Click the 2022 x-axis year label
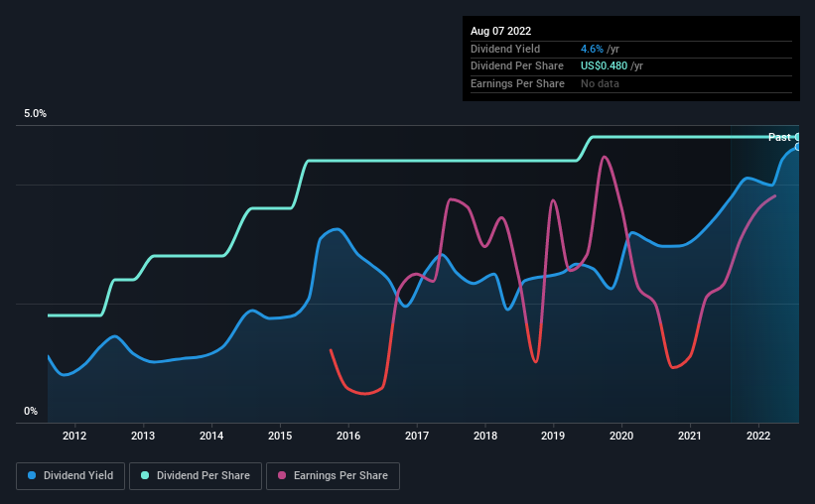 758,436
